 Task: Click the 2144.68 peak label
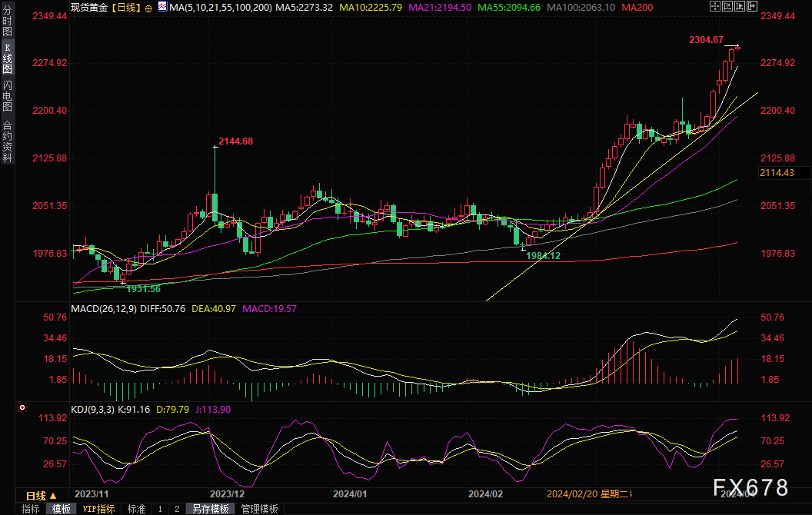[235, 141]
